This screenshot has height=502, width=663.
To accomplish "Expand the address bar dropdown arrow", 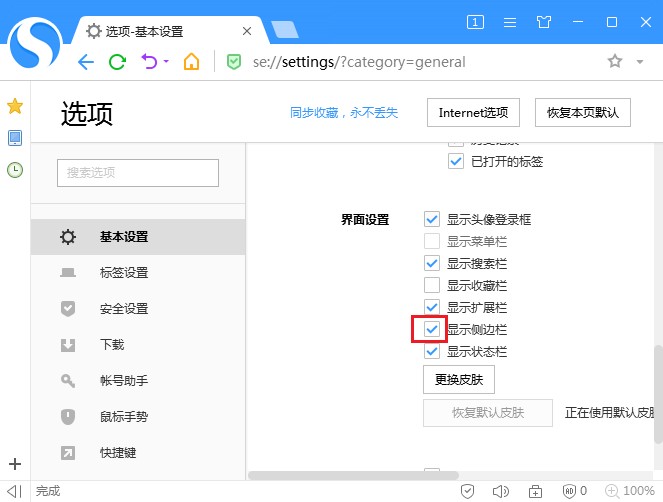I will click(640, 62).
